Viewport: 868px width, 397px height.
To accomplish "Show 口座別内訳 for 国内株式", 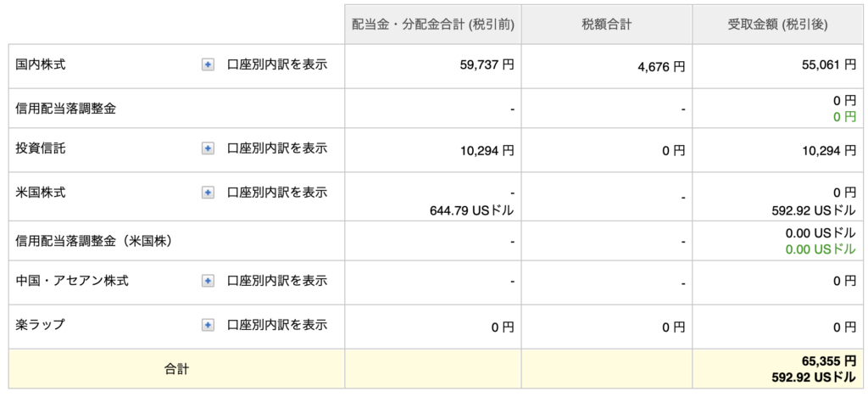I will [277, 64].
